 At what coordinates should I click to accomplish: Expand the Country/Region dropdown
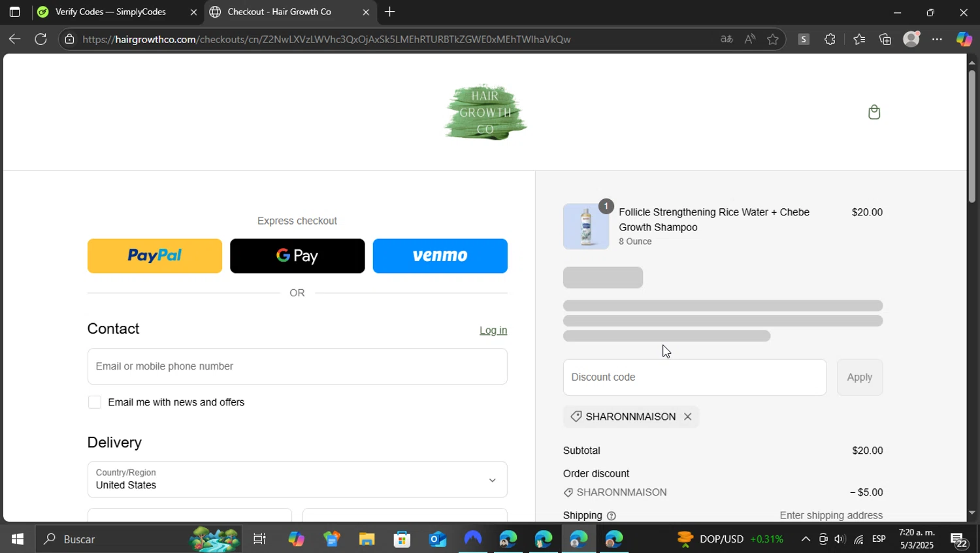[x=297, y=480]
